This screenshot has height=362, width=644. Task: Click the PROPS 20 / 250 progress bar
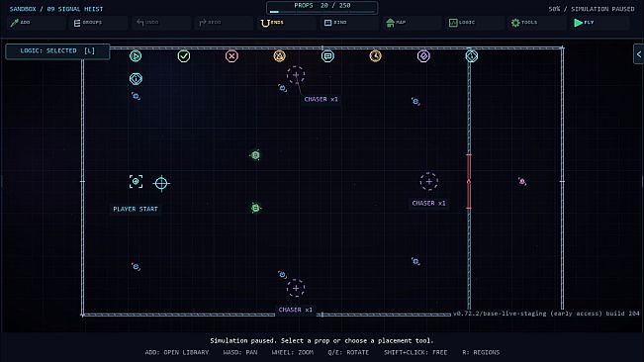322,8
